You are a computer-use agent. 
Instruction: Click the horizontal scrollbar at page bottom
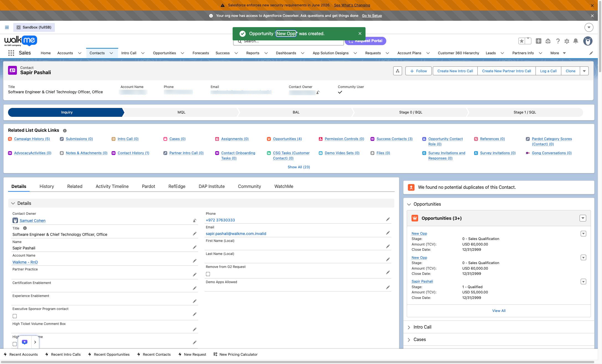coord(297,362)
